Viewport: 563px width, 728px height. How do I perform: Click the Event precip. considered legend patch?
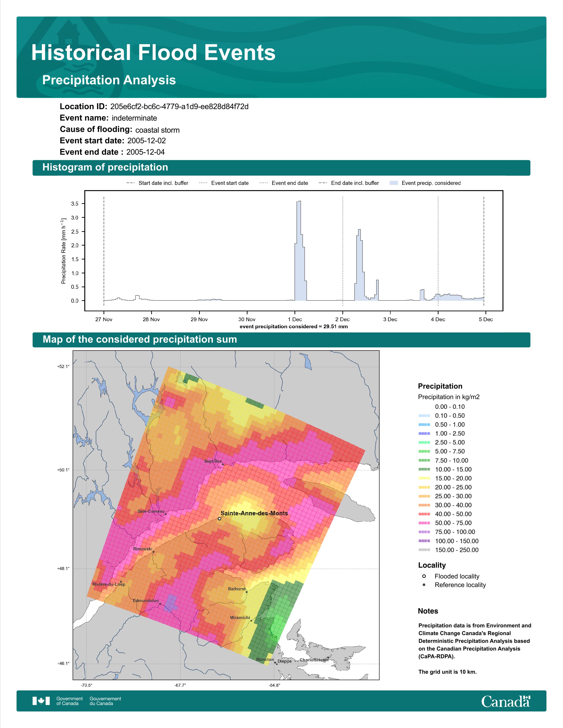point(394,183)
